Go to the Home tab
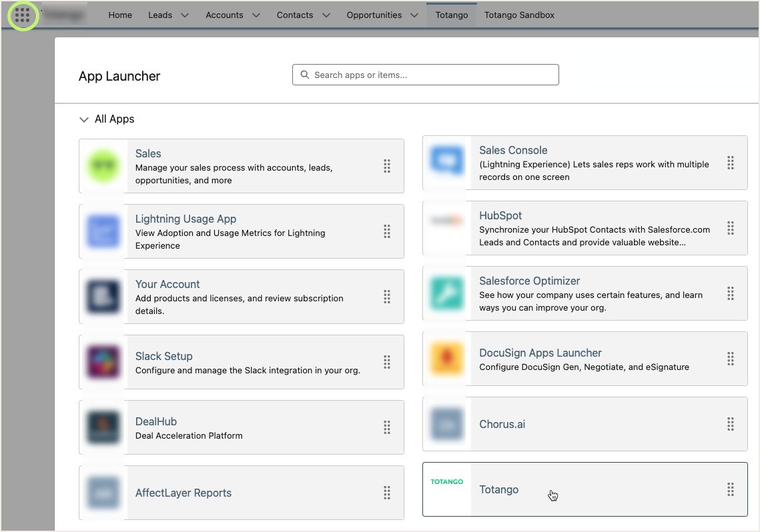 pos(120,15)
